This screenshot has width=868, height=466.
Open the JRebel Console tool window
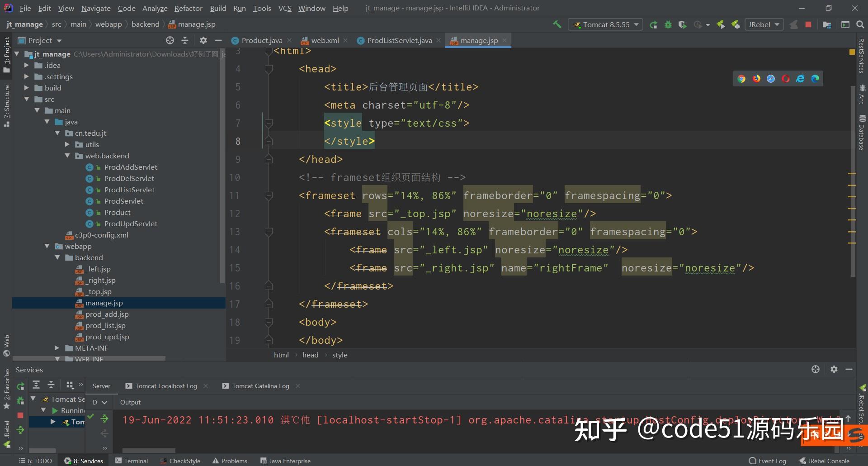tap(824, 461)
